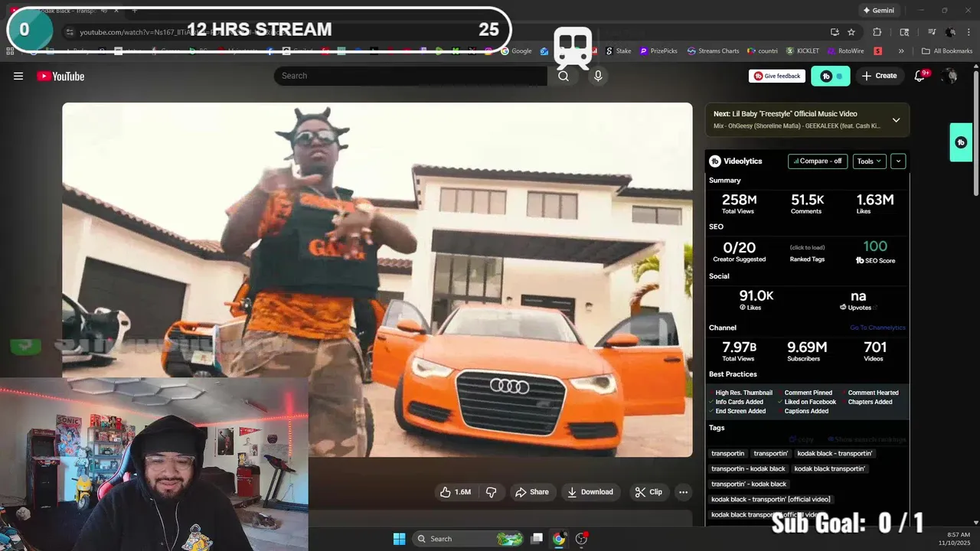Open the Lil Baby Freestyle next video title

coord(786,114)
